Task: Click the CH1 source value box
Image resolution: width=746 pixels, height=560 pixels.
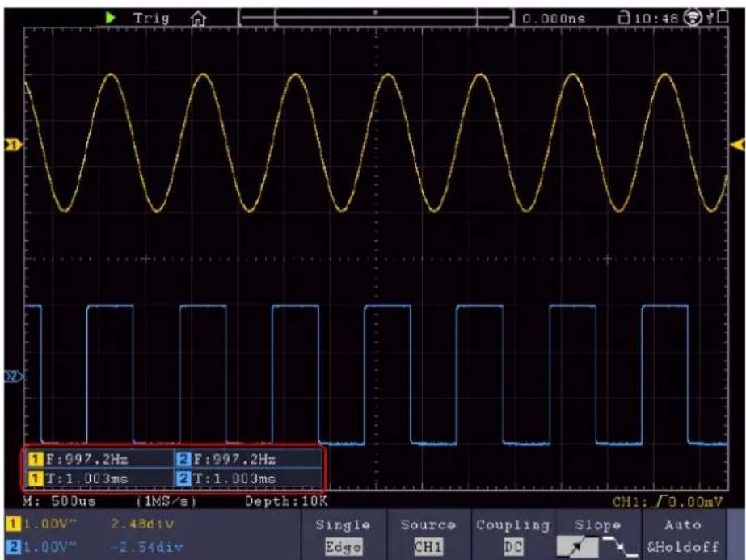Action: click(x=428, y=547)
